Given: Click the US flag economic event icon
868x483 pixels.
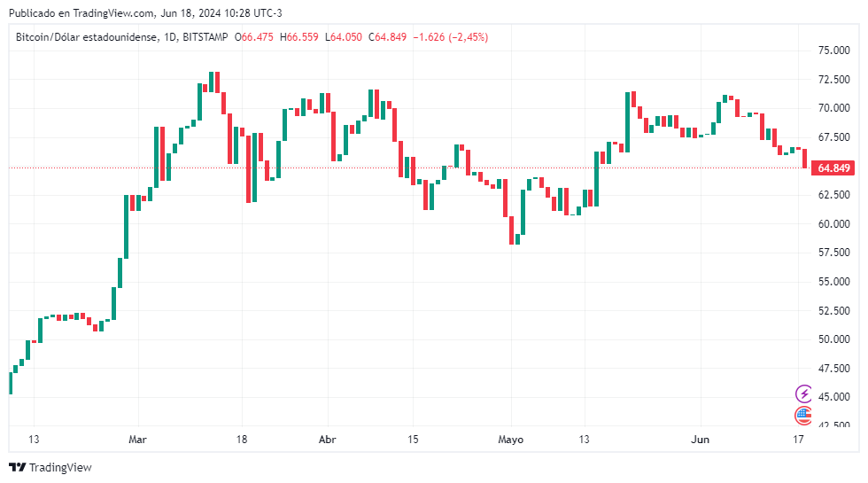Looking at the screenshot, I should pos(803,414).
